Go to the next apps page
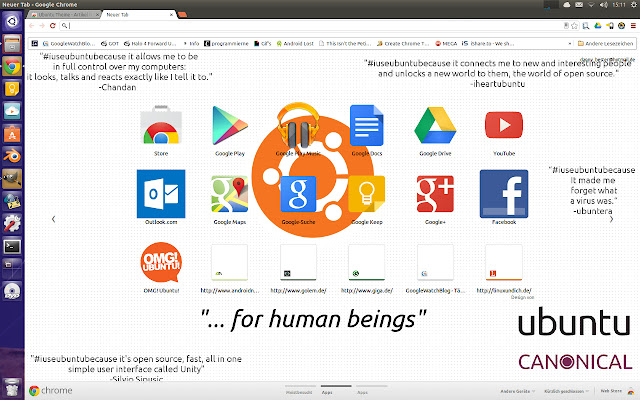Image resolution: width=640 pixels, height=400 pixels. [x=611, y=219]
